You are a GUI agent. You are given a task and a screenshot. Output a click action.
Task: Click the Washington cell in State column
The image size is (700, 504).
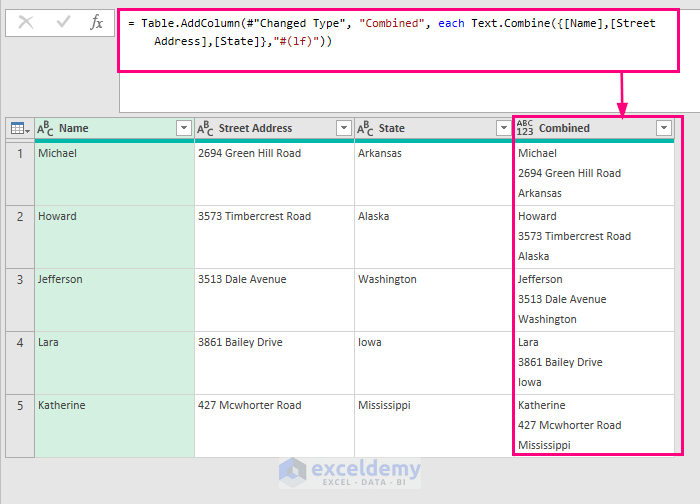(434, 300)
